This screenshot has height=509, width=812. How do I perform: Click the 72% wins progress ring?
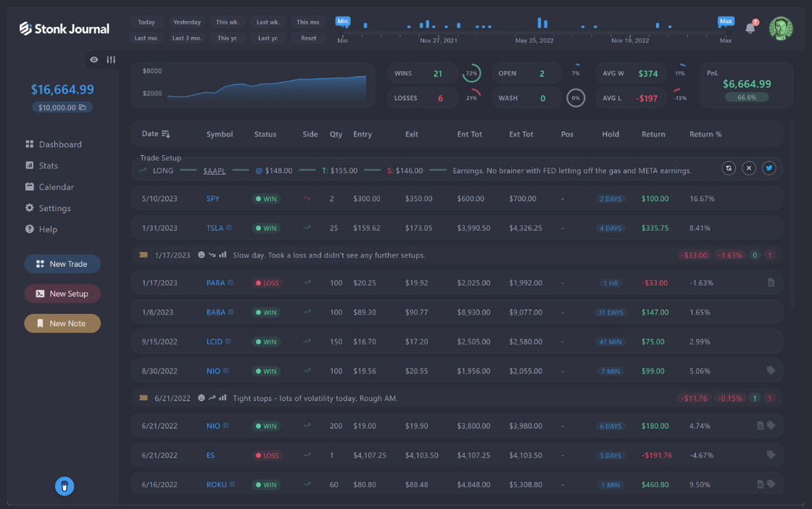471,73
